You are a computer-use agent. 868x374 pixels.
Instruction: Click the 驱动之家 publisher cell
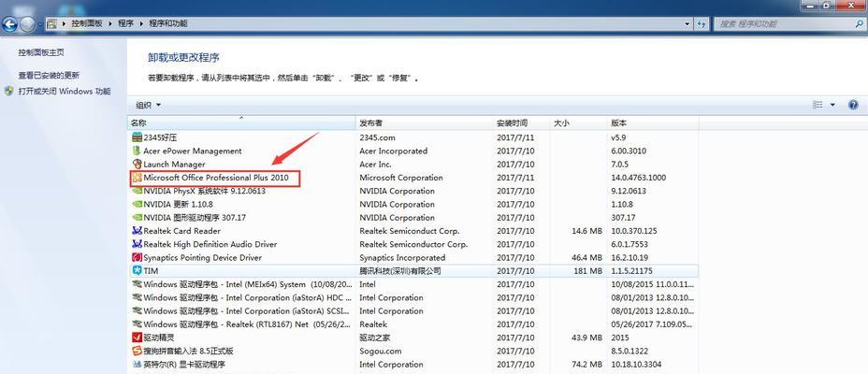tap(376, 338)
